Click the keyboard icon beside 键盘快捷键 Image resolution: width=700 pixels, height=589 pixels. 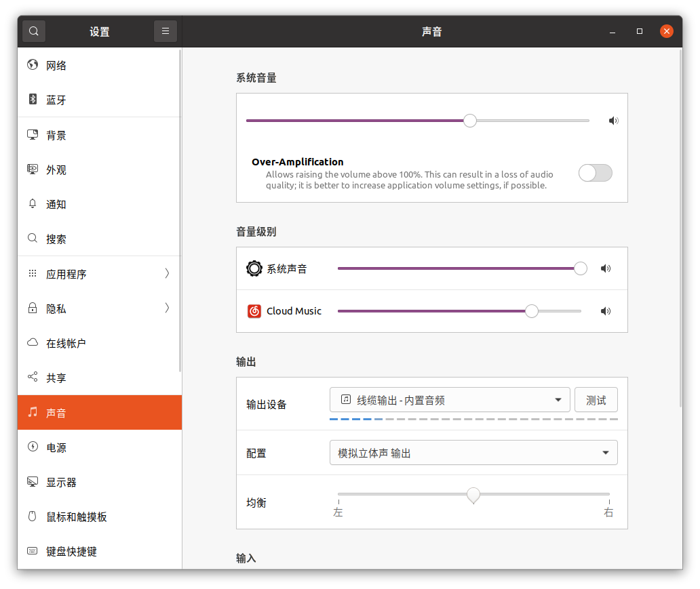pyautogui.click(x=33, y=550)
